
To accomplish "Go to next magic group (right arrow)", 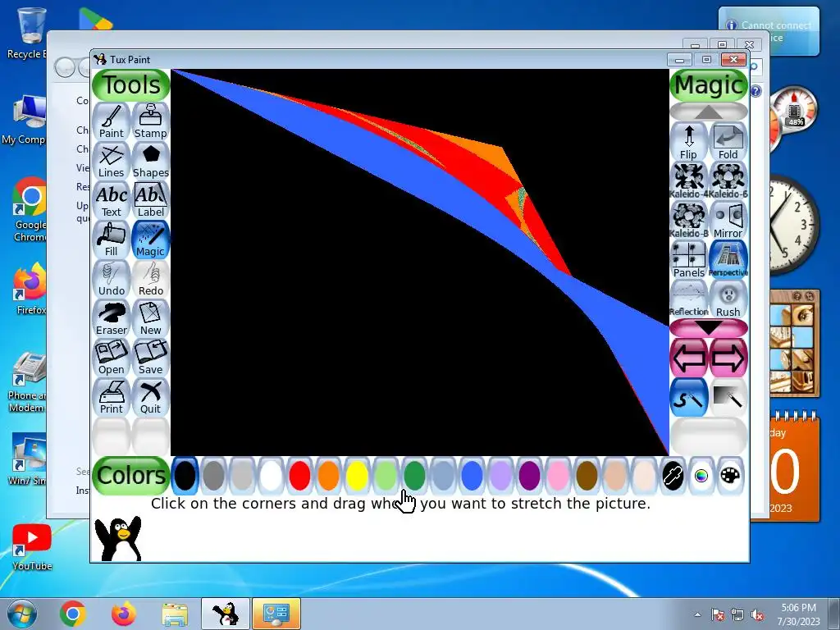I will click(x=728, y=358).
